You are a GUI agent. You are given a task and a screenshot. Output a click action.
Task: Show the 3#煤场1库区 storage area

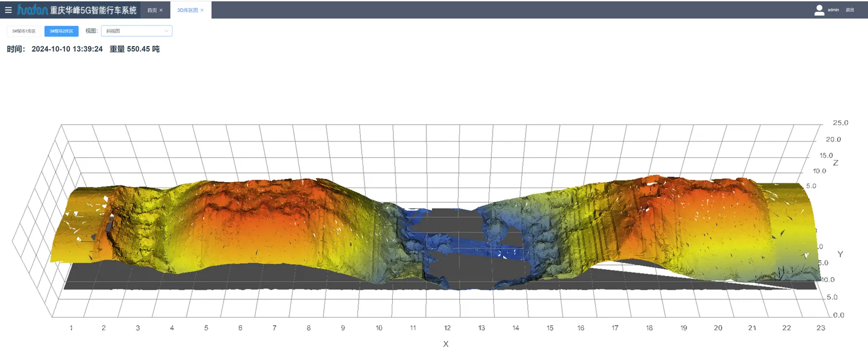tap(24, 31)
